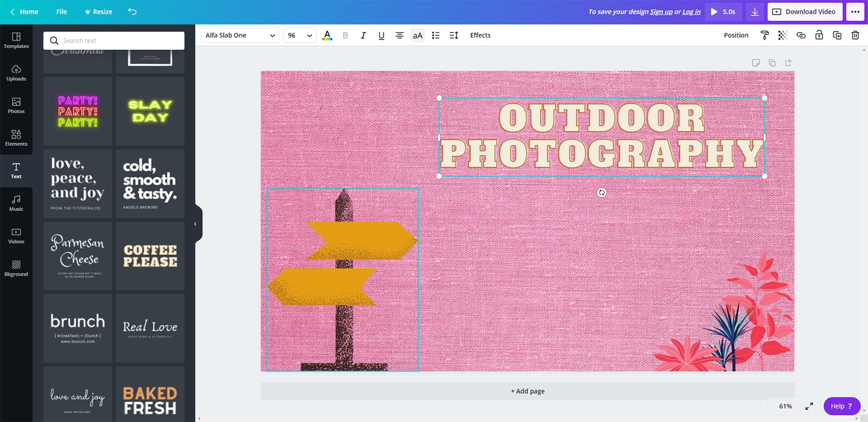
Task: Select the brunch text template
Action: 78,329
